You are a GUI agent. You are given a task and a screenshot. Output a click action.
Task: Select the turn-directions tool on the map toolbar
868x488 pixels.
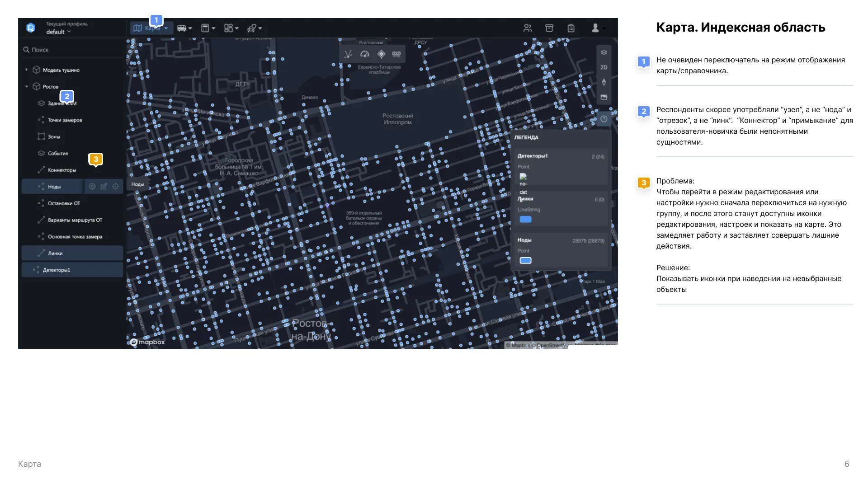[348, 54]
